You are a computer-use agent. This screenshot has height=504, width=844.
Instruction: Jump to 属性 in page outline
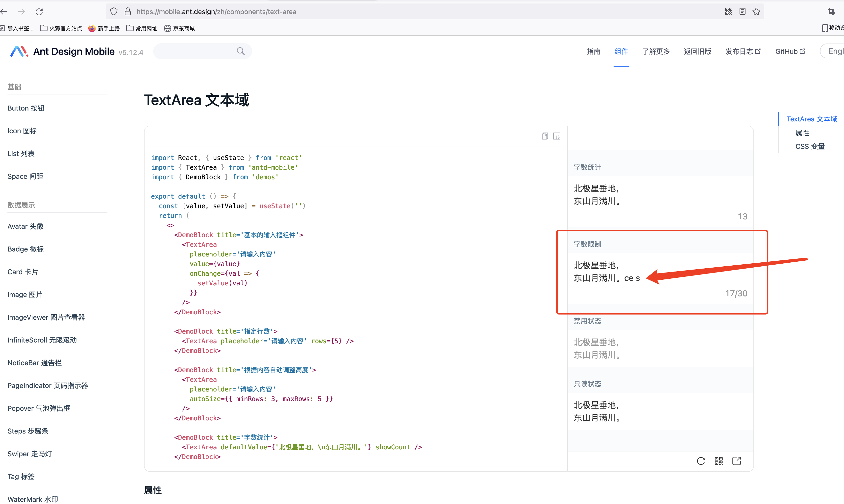(802, 133)
